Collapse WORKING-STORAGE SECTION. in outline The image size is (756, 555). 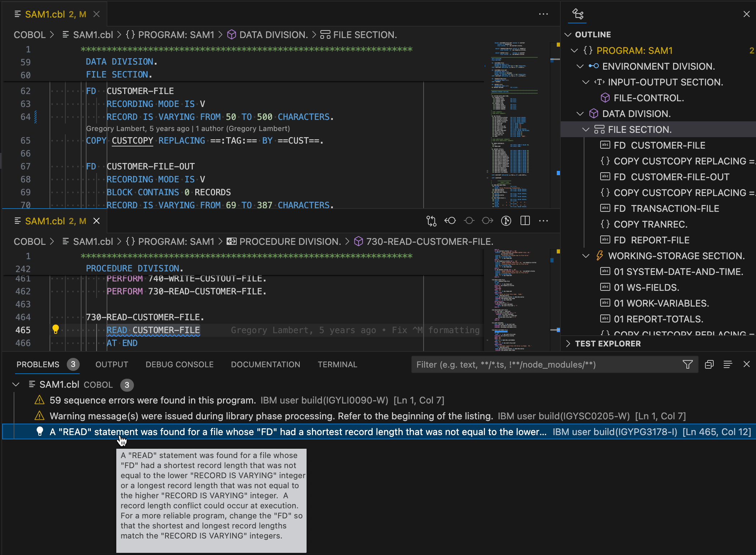pos(585,256)
